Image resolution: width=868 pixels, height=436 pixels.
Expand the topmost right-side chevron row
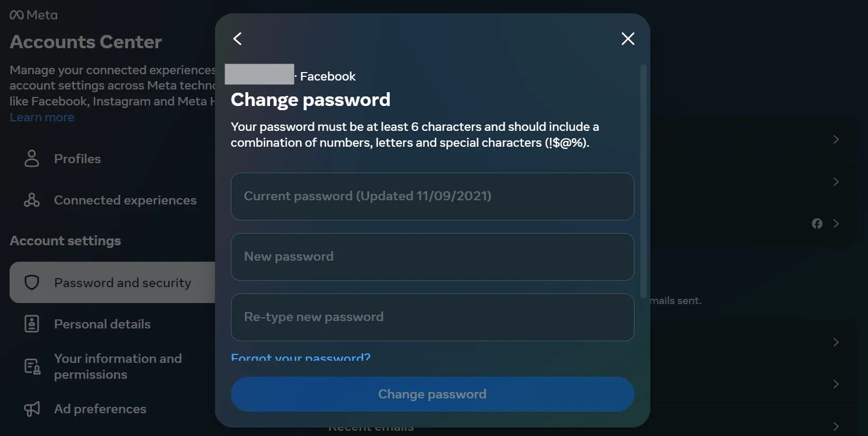[x=836, y=139]
